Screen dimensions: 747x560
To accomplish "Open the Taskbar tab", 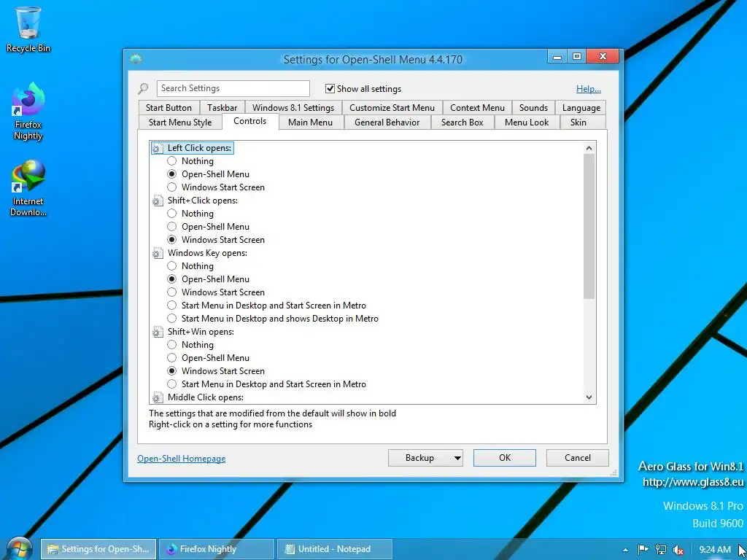I will [x=222, y=108].
